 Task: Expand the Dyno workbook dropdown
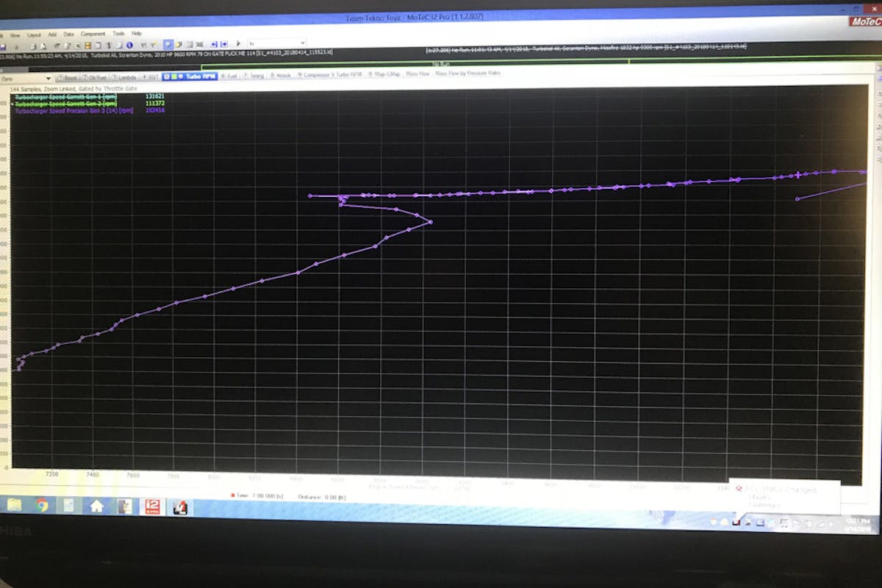point(49,78)
